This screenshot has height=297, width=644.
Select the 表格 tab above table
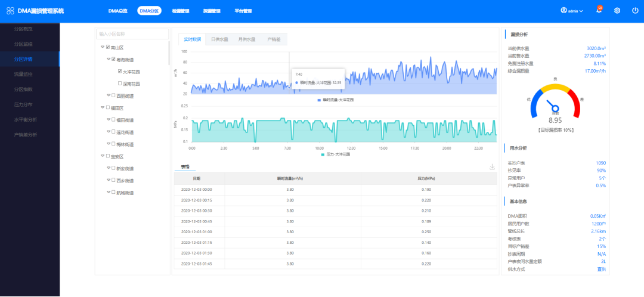tap(185, 167)
